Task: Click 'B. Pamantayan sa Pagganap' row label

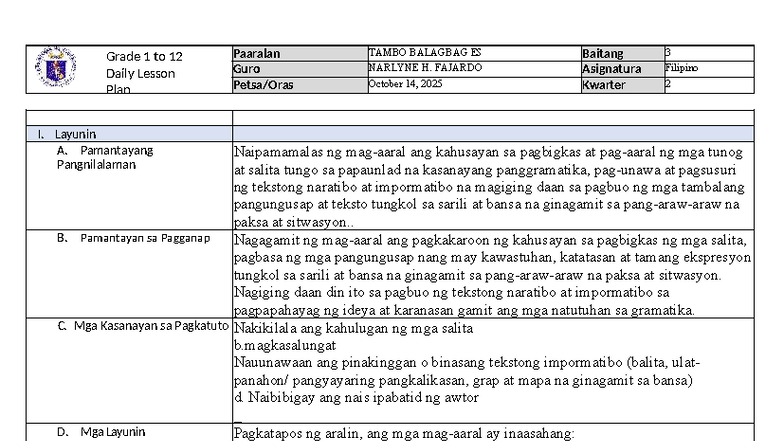Action: click(x=133, y=238)
